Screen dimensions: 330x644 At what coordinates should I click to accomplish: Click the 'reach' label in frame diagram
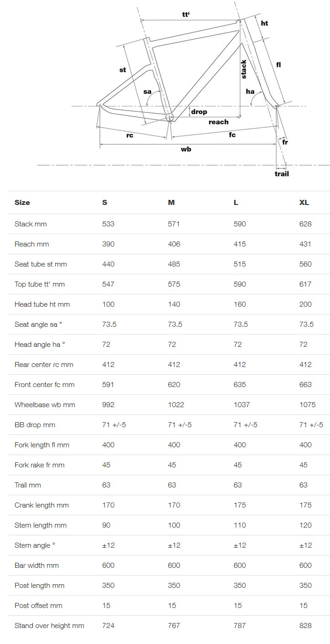(218, 122)
